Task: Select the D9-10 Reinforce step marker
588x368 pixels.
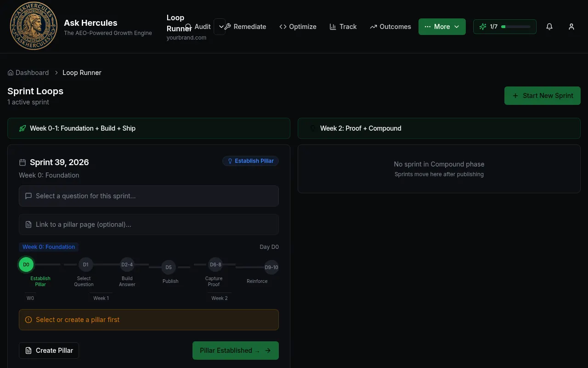Action: (271, 267)
